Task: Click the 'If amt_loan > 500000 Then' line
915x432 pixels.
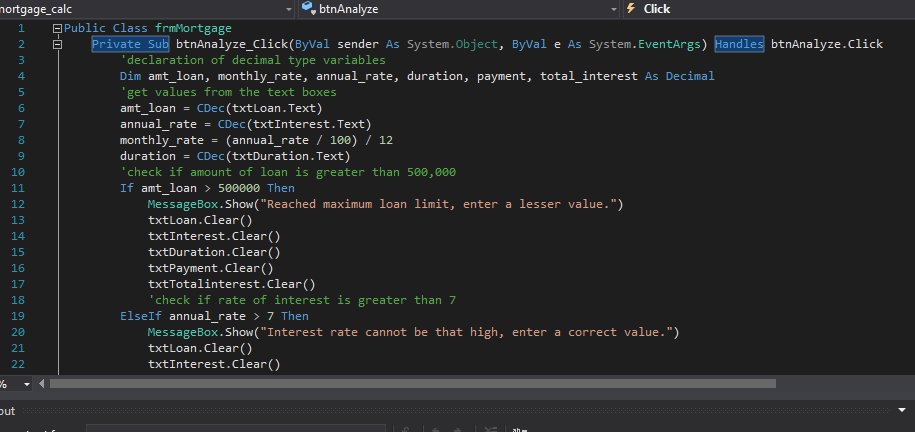Action: [x=207, y=188]
